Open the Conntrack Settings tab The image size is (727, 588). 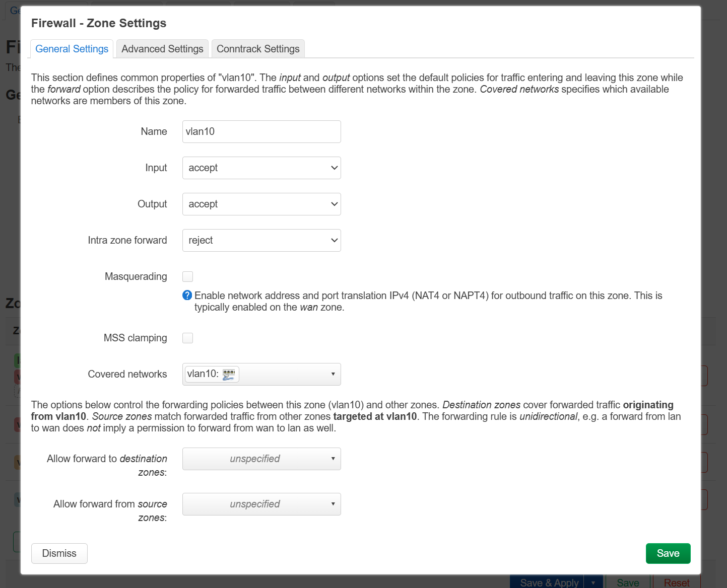coord(258,49)
